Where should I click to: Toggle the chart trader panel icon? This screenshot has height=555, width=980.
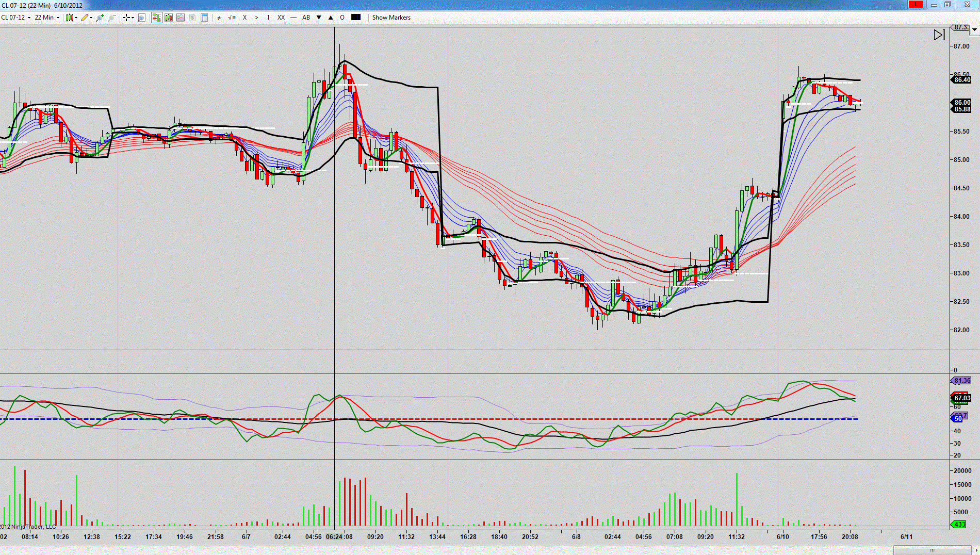pos(156,18)
